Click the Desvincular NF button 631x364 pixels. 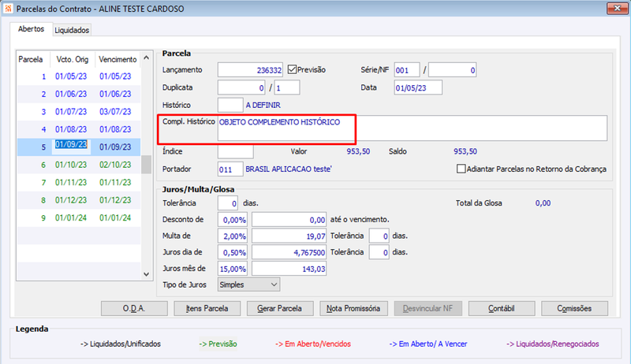428,309
